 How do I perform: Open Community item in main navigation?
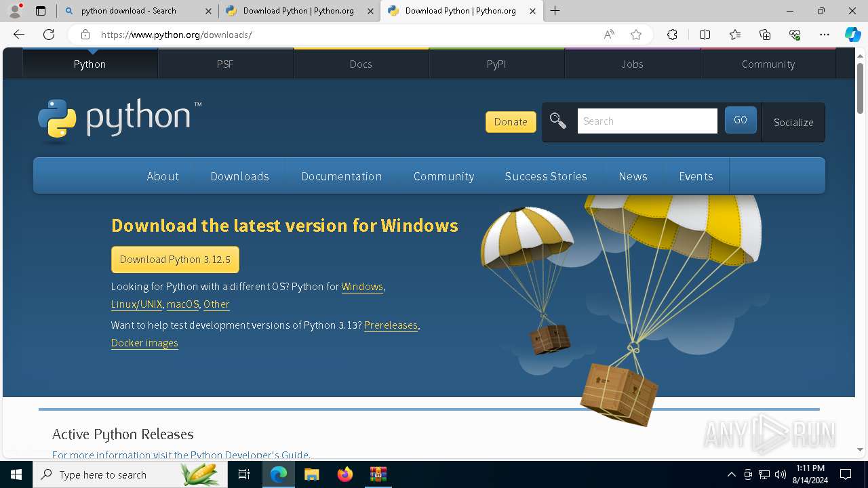click(443, 176)
